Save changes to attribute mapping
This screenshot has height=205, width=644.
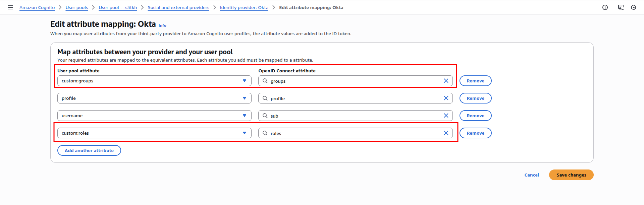571,175
